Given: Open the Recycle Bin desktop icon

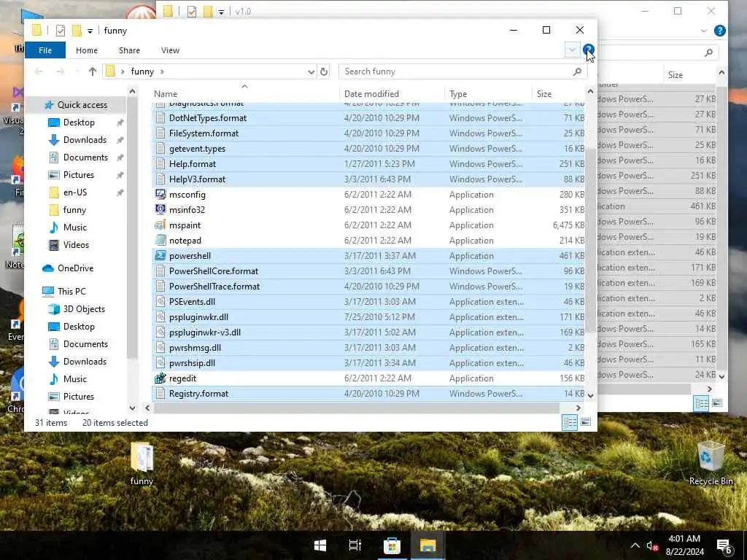Looking at the screenshot, I should [711, 463].
